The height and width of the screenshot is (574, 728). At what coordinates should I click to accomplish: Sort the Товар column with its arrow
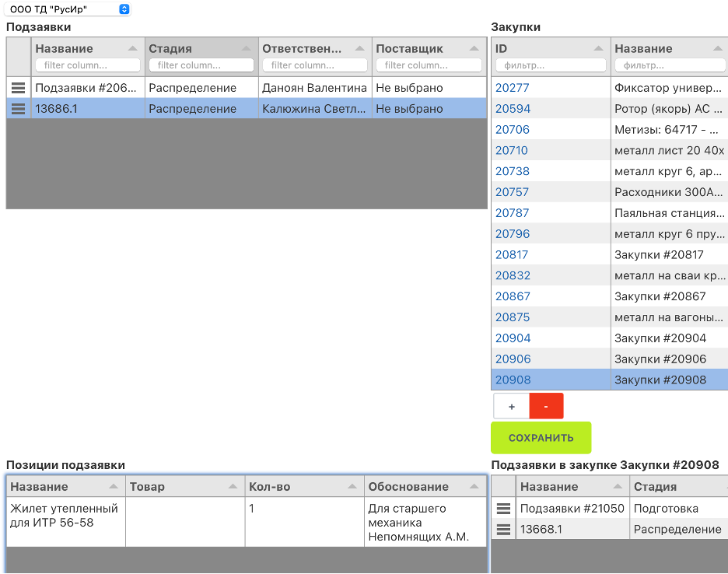pos(233,485)
